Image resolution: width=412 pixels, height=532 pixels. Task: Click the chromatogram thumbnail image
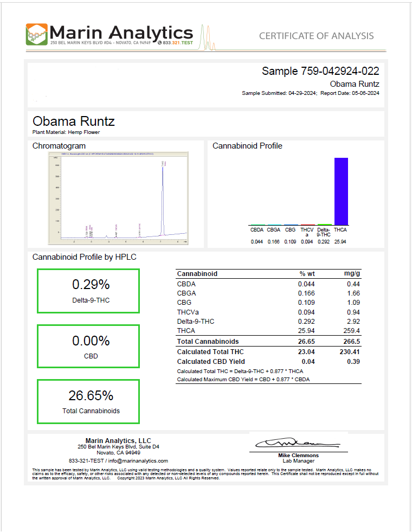pyautogui.click(x=118, y=198)
